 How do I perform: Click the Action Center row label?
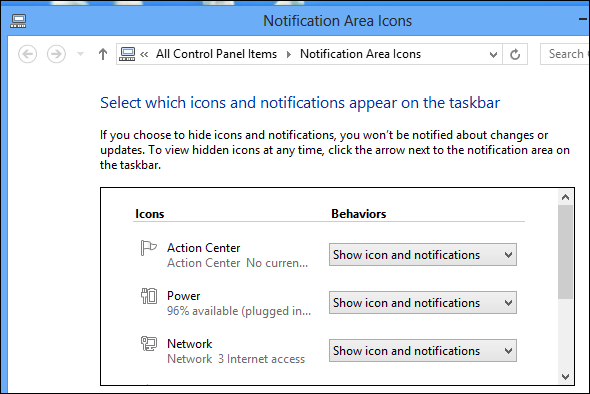[204, 248]
